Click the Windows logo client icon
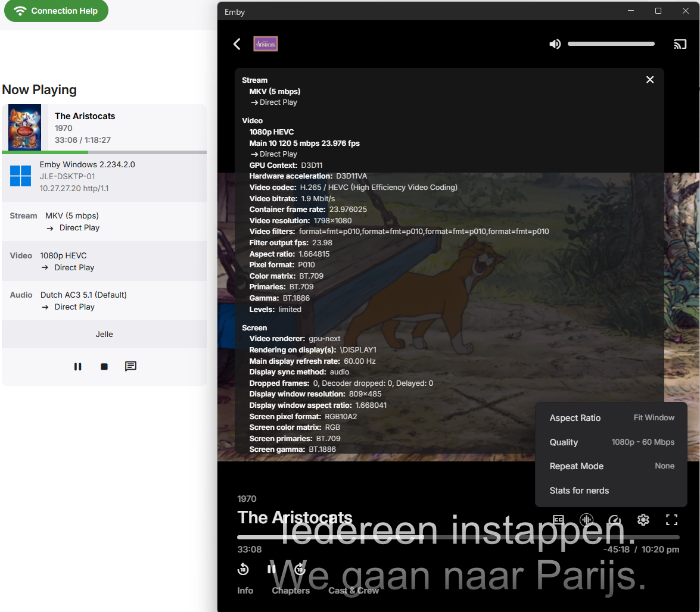This screenshot has width=700, height=612. (20, 176)
